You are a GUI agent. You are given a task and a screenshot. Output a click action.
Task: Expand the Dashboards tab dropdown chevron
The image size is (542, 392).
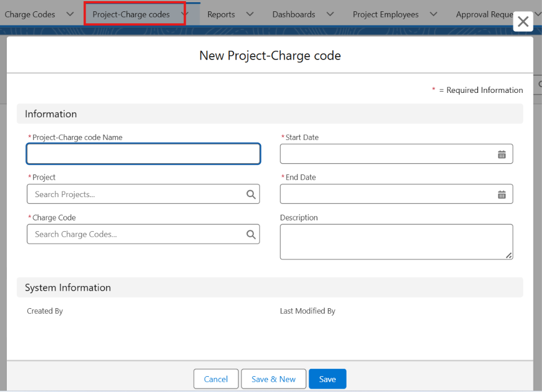tap(330, 14)
